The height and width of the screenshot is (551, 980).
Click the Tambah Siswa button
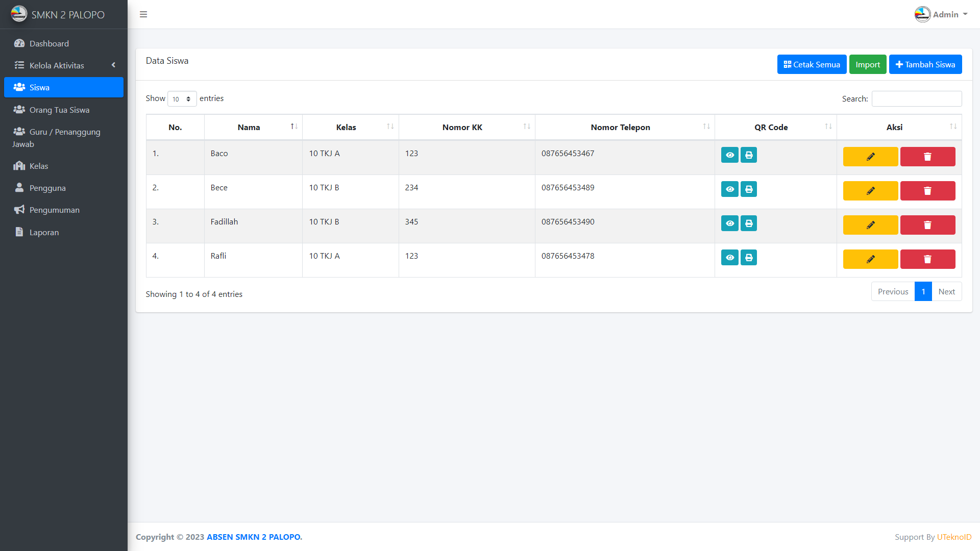tap(925, 64)
